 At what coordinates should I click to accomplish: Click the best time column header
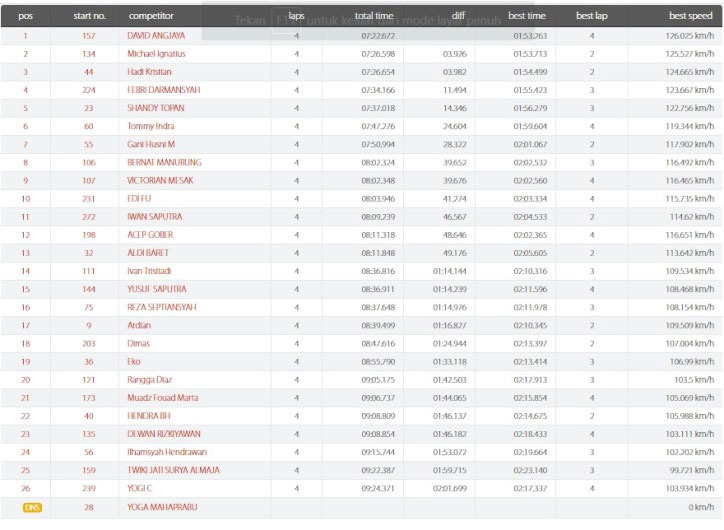(527, 16)
